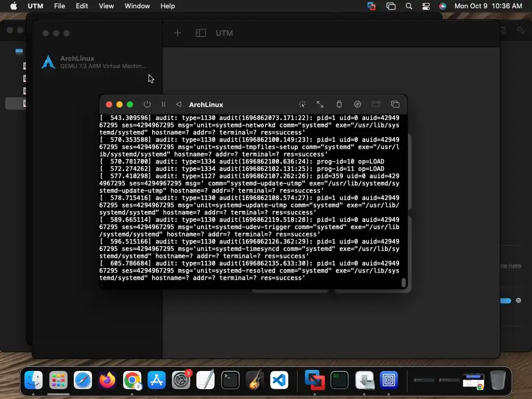
Task: Open the UTM menu in menu bar
Action: (35, 6)
